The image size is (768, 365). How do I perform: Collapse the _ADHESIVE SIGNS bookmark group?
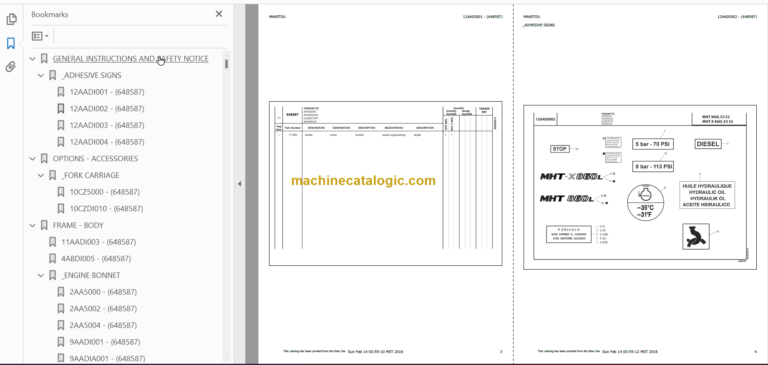(41, 75)
